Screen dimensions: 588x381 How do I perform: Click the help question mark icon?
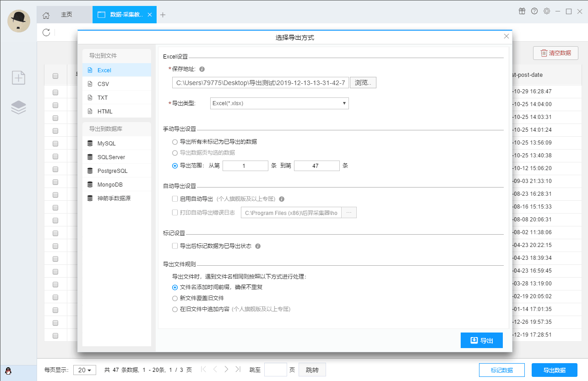click(x=534, y=11)
